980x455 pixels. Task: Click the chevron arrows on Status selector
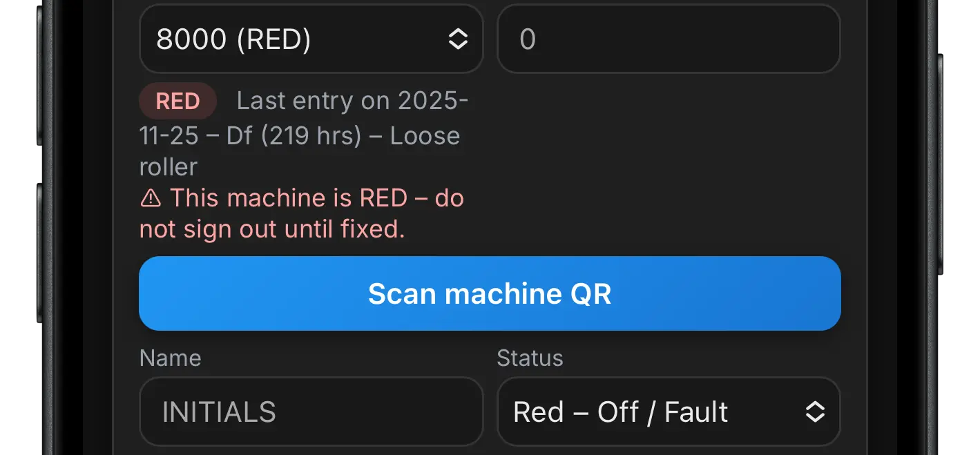815,412
